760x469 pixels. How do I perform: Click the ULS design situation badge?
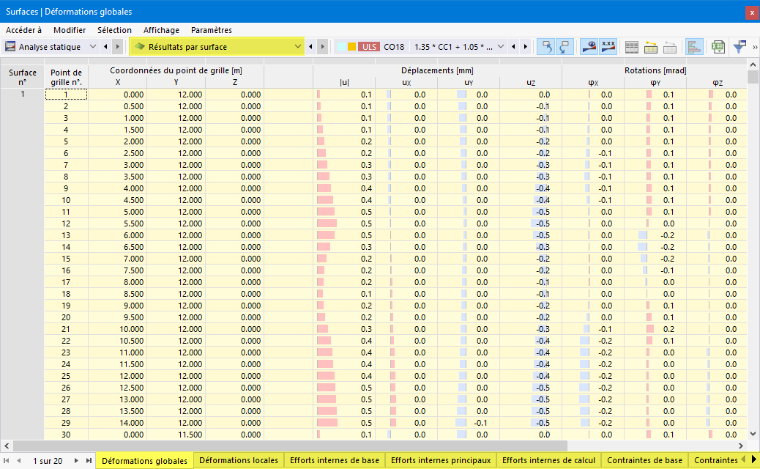369,47
